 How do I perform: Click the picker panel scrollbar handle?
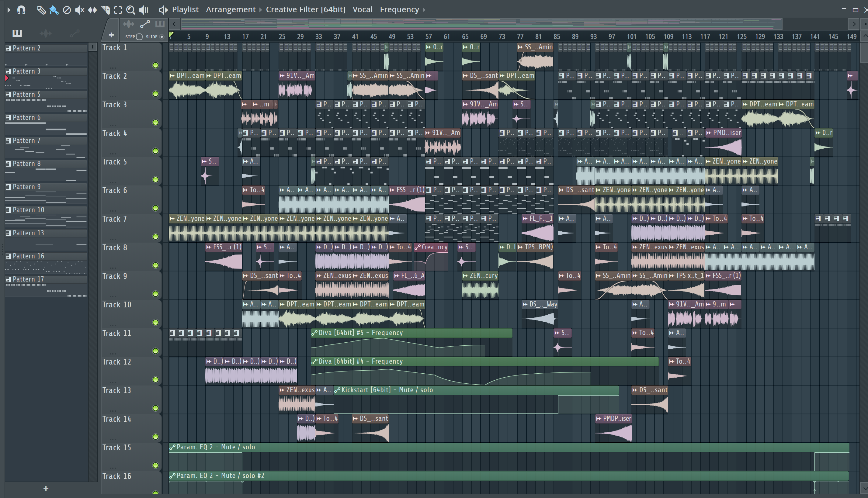point(92,47)
